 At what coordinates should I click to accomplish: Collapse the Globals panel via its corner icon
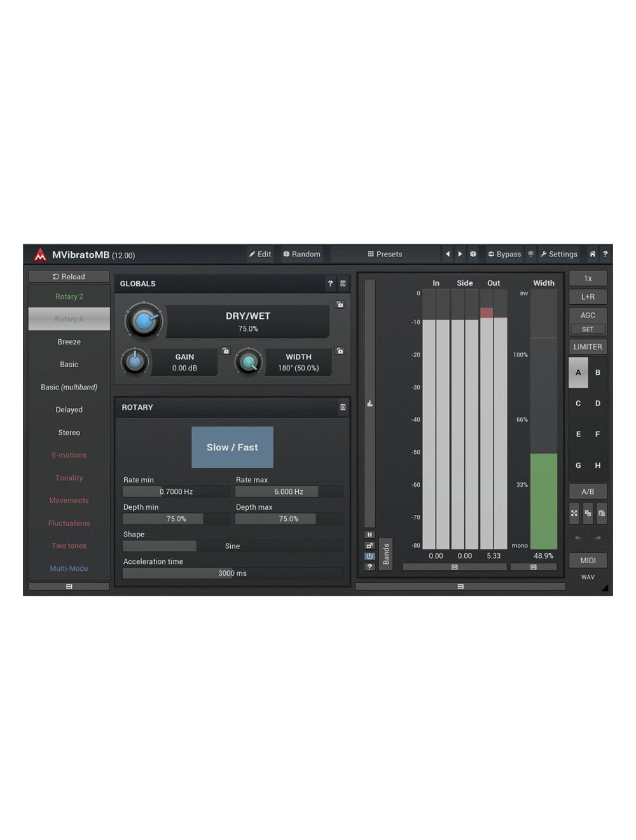click(x=343, y=284)
